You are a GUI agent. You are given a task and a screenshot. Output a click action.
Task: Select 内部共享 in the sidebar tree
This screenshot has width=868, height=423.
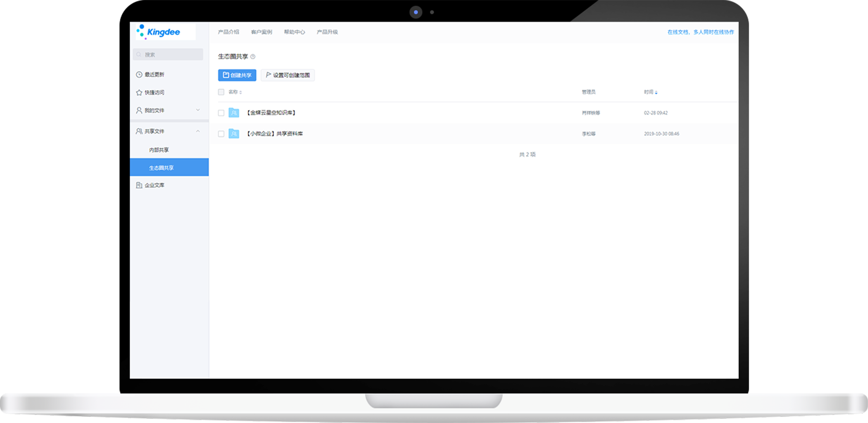click(159, 150)
